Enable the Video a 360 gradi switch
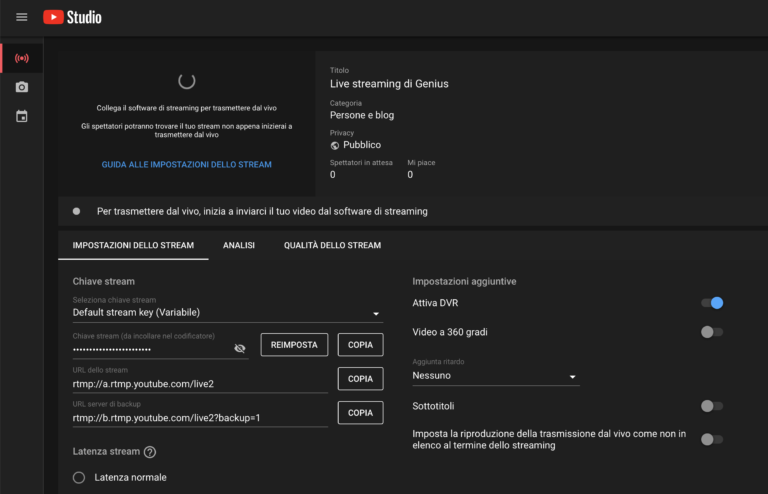 click(x=712, y=332)
